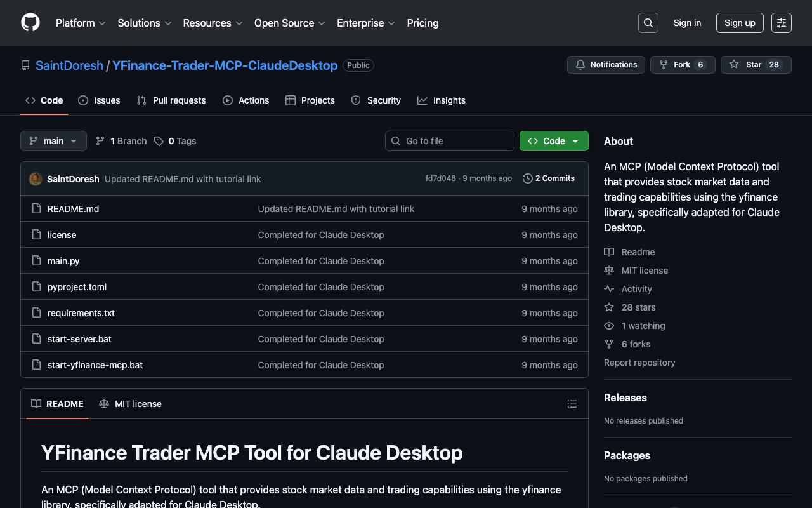
Task: Open 2 Commits history
Action: (x=549, y=178)
